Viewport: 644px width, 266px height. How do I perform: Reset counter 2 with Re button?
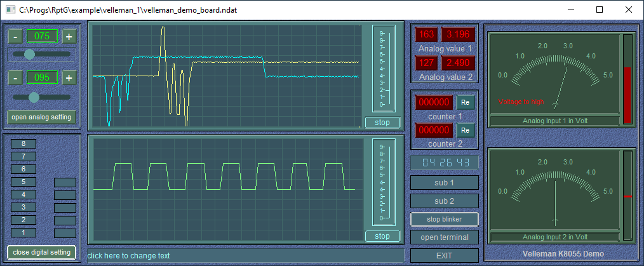pyautogui.click(x=464, y=130)
